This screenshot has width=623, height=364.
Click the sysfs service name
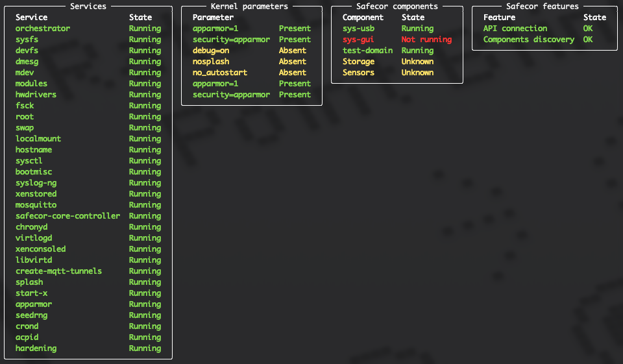pos(27,40)
